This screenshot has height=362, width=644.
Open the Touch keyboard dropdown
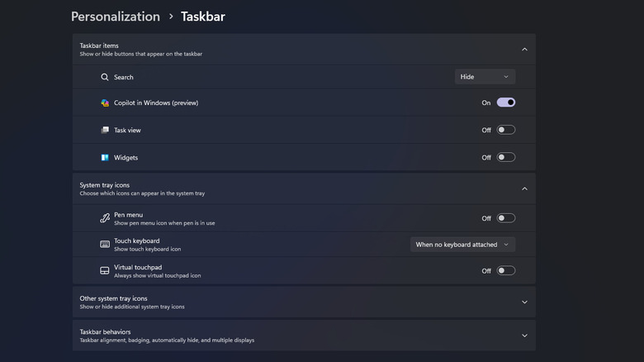tap(462, 245)
